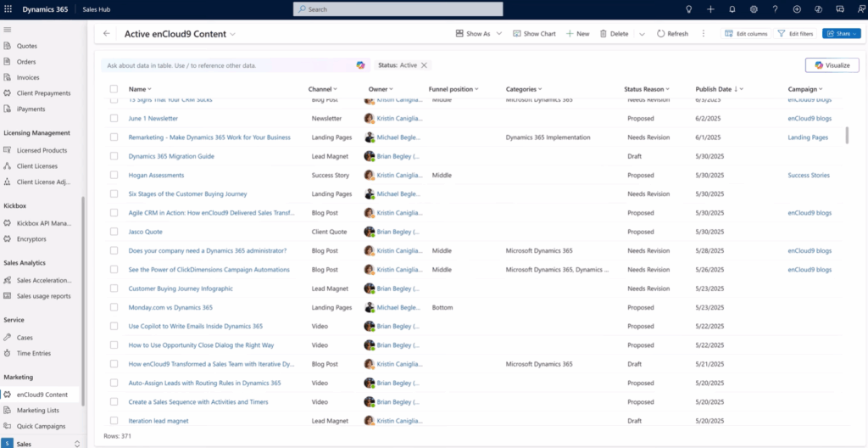Open Orders in the sidebar

26,62
